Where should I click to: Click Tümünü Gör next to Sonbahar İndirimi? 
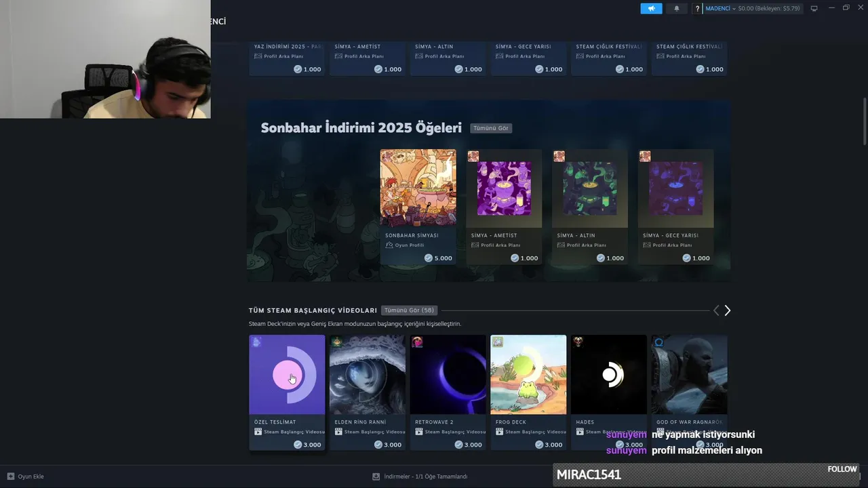tap(491, 128)
